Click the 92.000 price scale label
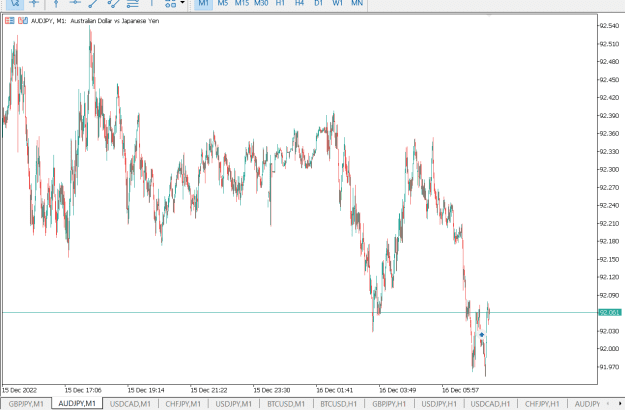This screenshot has height=410, width=625. point(610,349)
